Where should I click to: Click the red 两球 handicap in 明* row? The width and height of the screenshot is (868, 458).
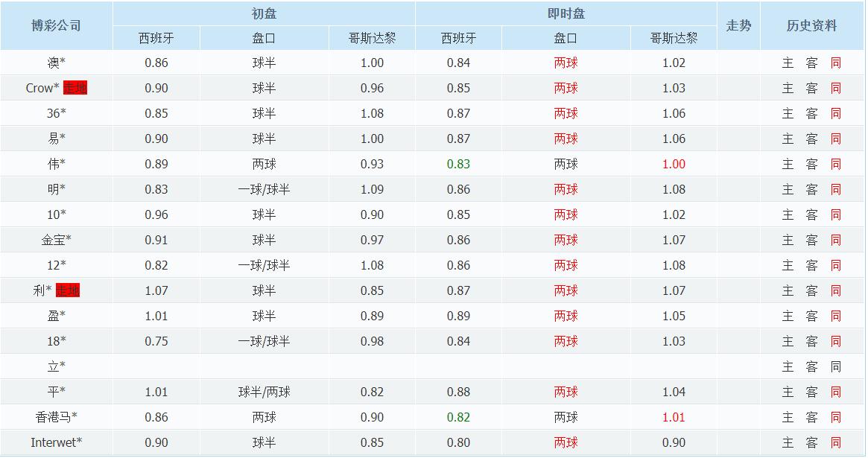coord(565,189)
